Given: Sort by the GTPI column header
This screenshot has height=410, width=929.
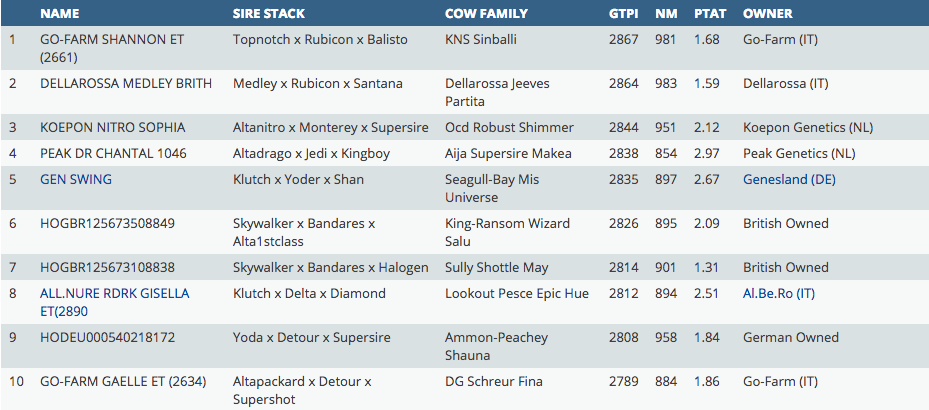Looking at the screenshot, I should tap(623, 14).
